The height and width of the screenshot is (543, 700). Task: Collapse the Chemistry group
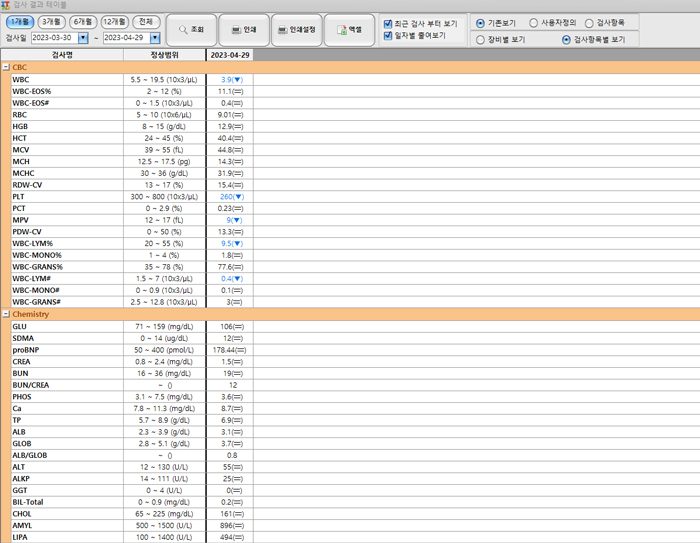coord(6,314)
